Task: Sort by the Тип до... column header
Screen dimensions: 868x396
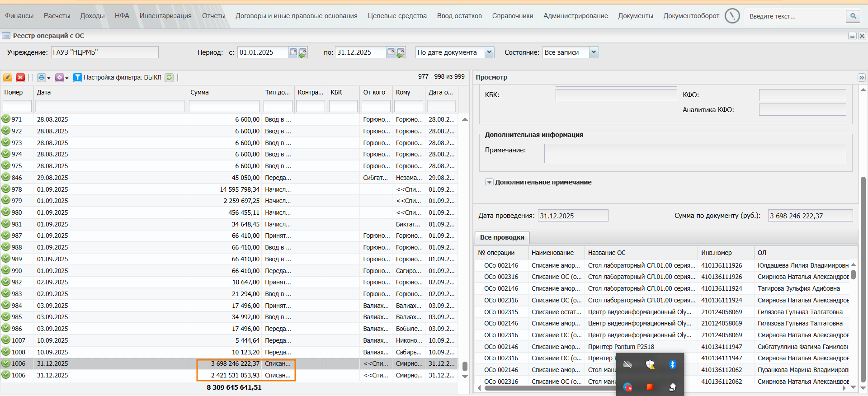Action: (x=278, y=92)
